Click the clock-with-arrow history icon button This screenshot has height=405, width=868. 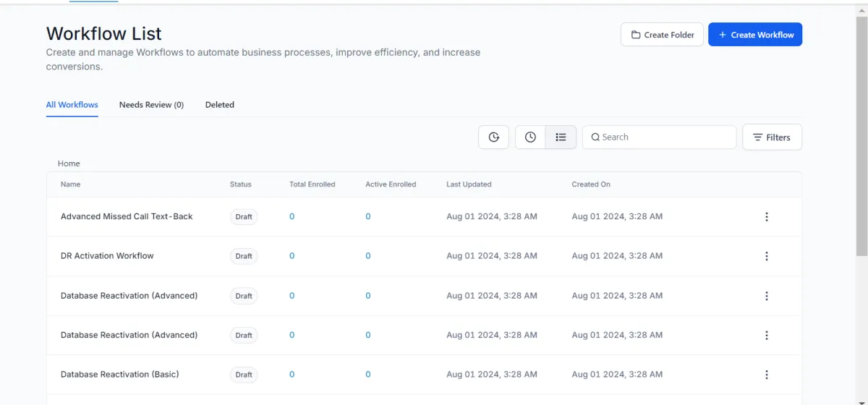tap(493, 137)
